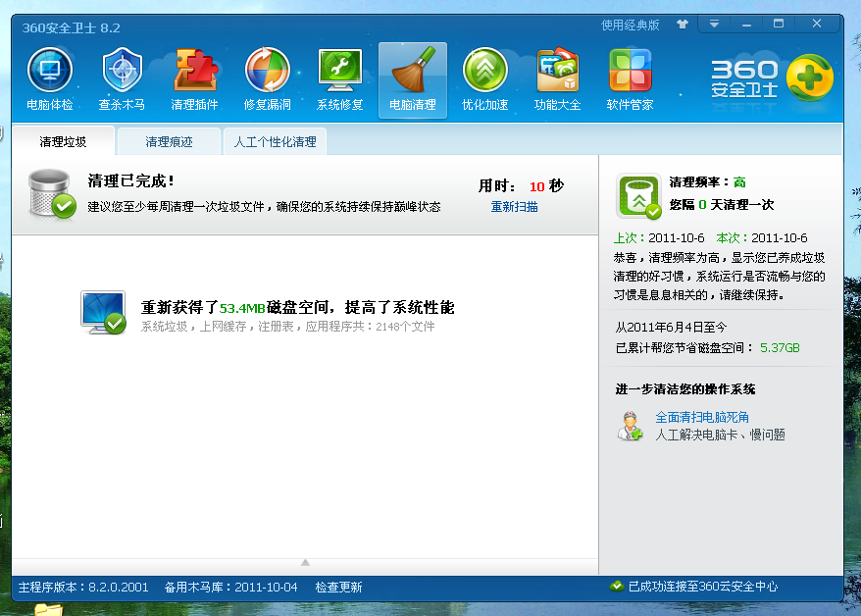The height and width of the screenshot is (616, 861).
Task: Select the 电脑清理 broom cleanup icon
Action: [413, 71]
